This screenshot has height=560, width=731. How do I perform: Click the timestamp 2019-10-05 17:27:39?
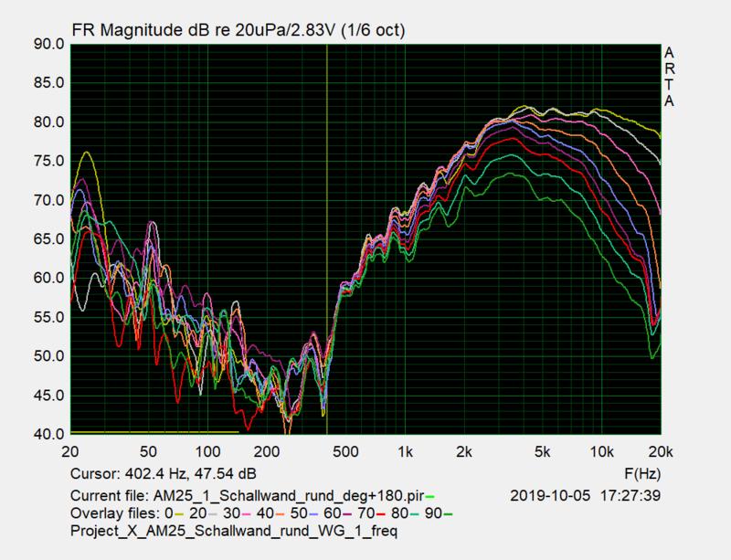(585, 495)
